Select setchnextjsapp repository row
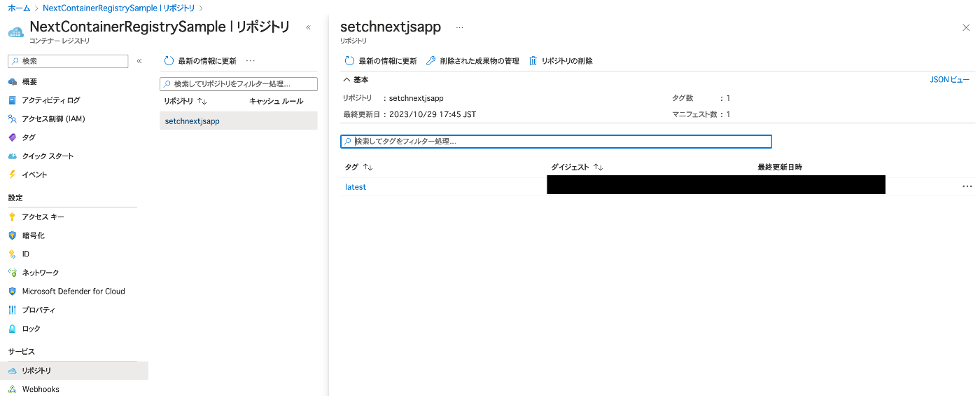980x396 pixels. 239,121
